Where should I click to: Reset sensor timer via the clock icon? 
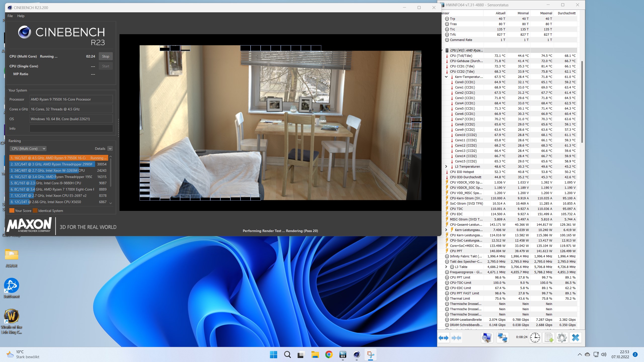tap(535, 338)
